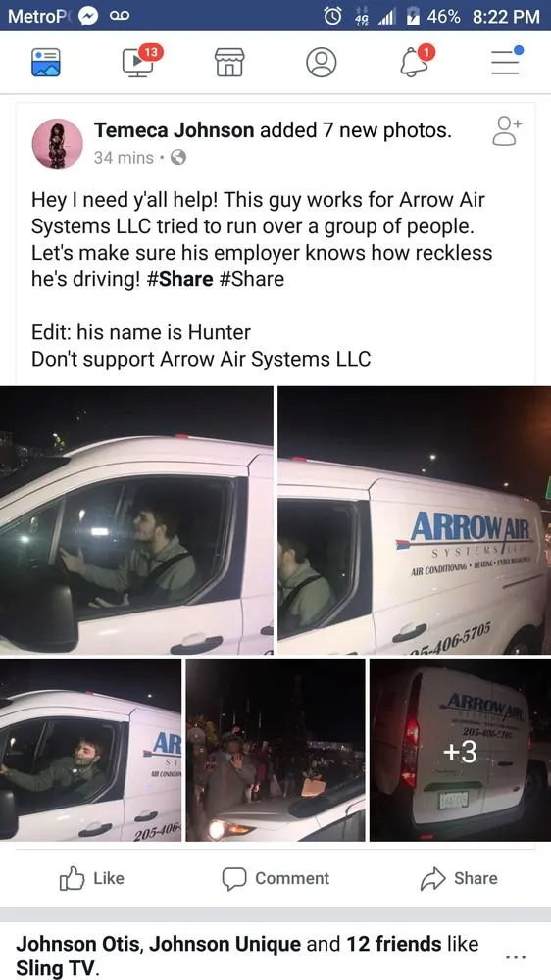Tap Temeca Johnson's profile picture

pos(58,144)
